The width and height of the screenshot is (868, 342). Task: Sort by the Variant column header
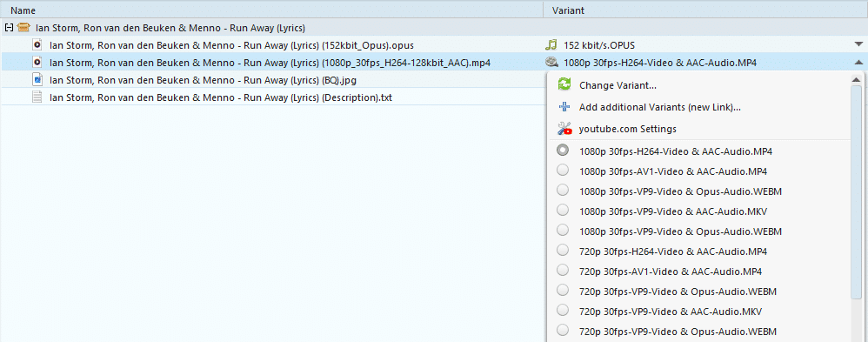[706, 10]
